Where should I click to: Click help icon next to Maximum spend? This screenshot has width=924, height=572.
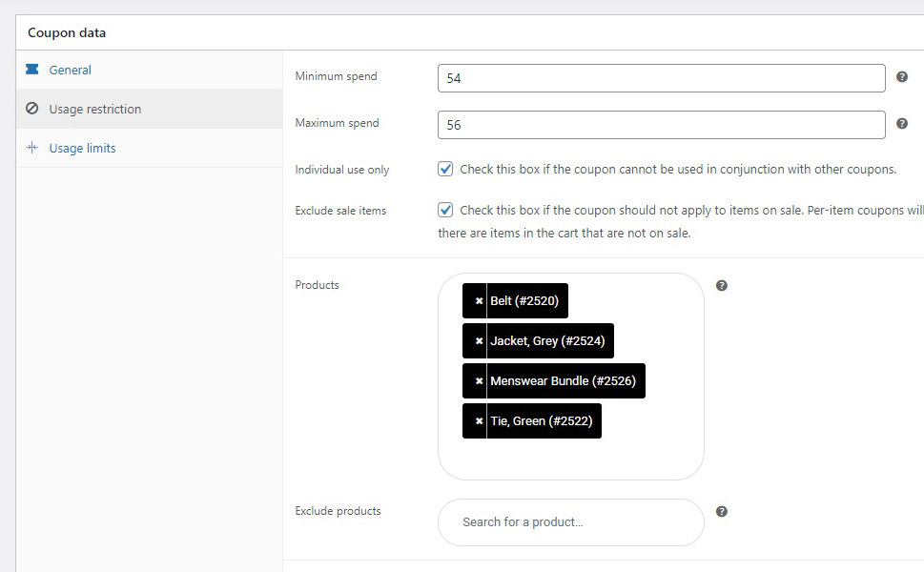click(x=902, y=124)
